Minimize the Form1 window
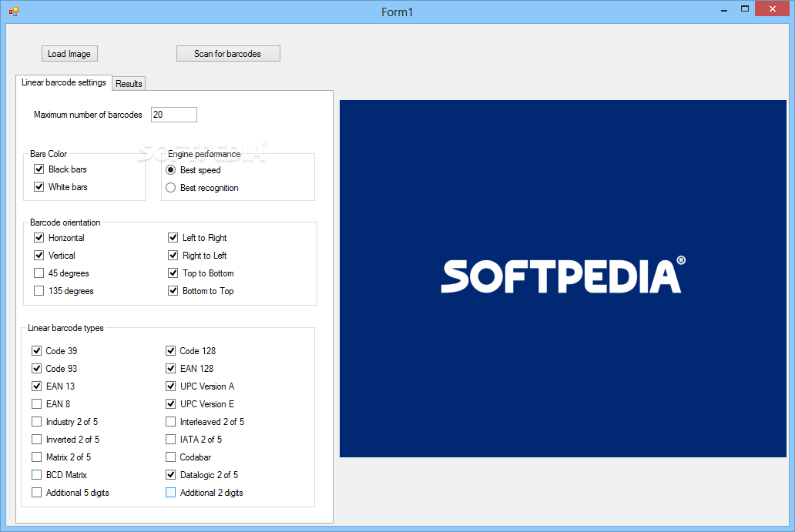 point(724,9)
